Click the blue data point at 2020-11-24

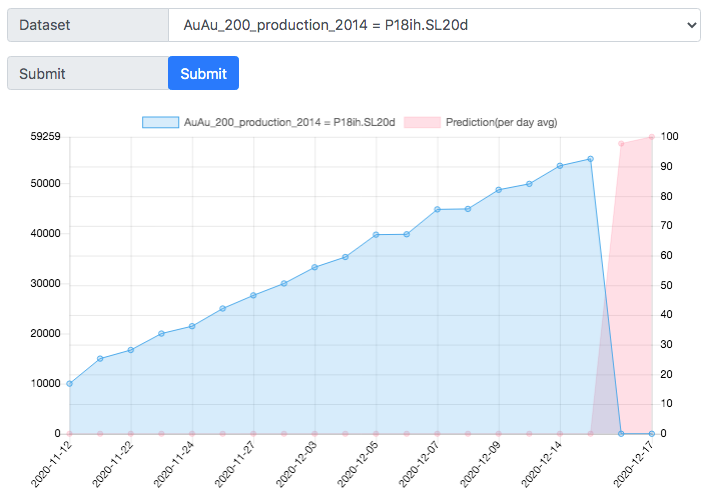click(x=192, y=326)
